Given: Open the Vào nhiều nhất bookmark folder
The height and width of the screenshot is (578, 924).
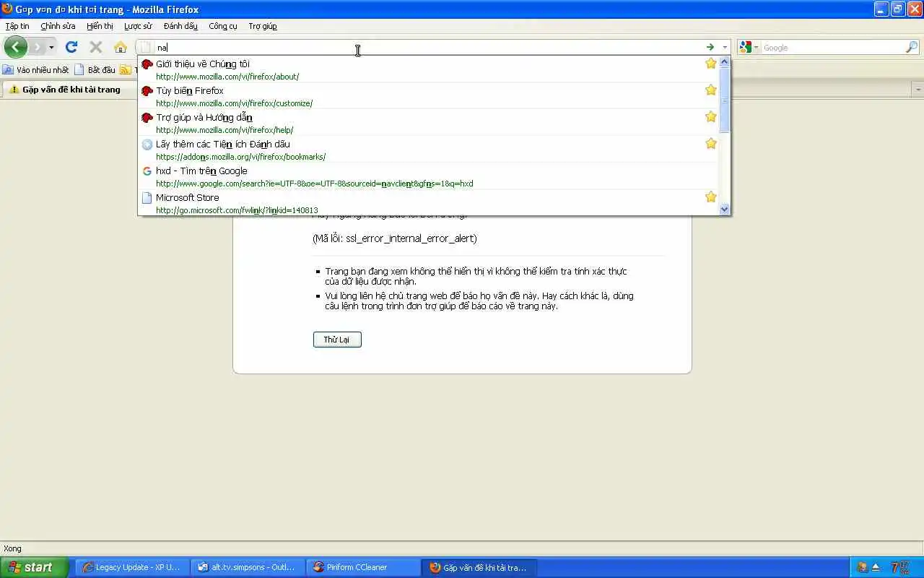Looking at the screenshot, I should coord(36,70).
